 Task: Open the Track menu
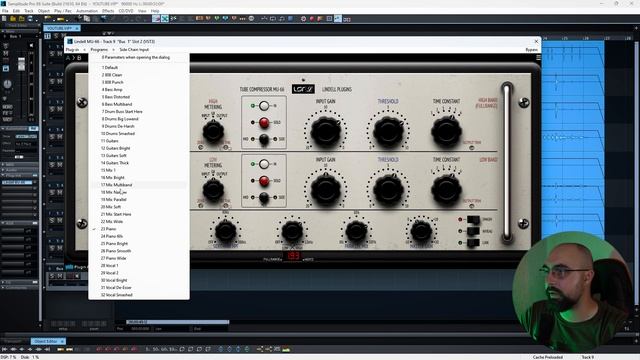pyautogui.click(x=29, y=11)
